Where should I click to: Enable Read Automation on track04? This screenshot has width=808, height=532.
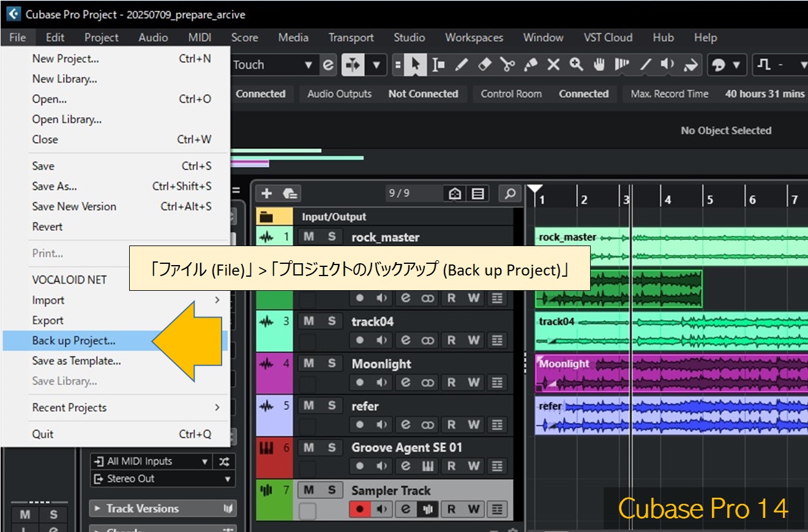(x=451, y=340)
